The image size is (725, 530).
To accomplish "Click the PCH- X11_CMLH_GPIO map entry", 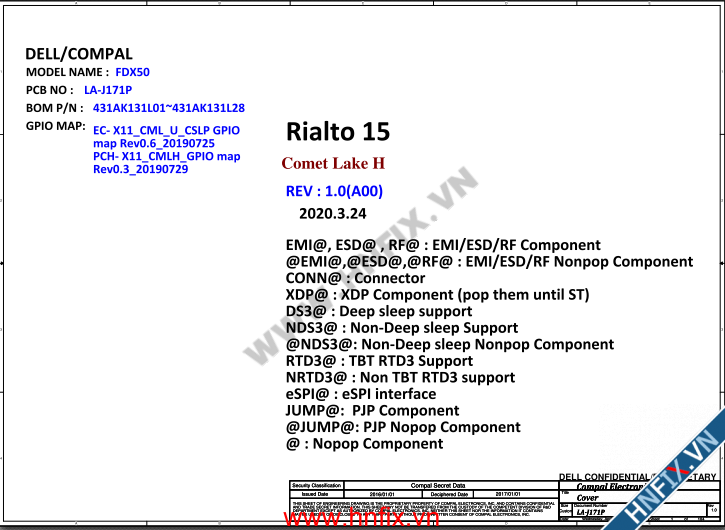I will 166,163.
